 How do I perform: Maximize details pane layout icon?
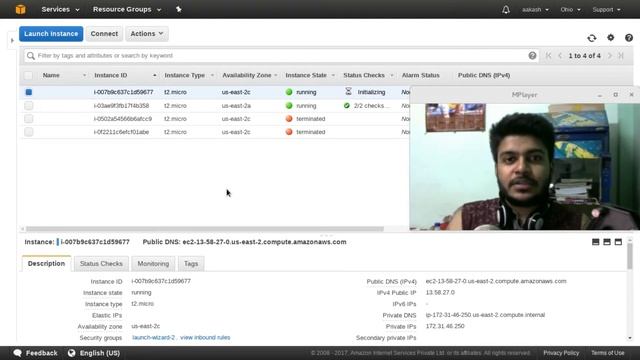pos(618,242)
